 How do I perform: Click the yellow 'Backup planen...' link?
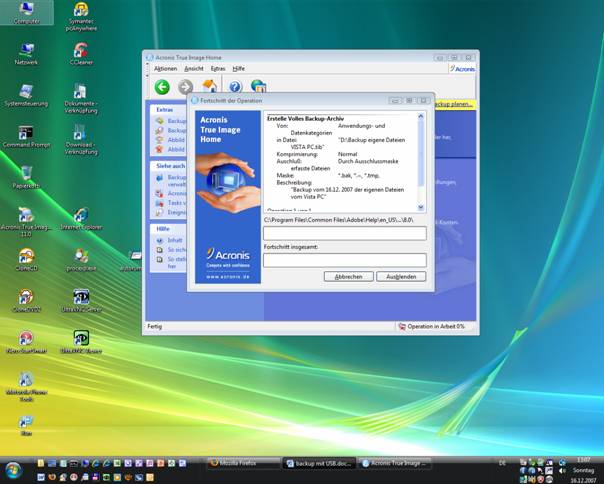[x=453, y=104]
